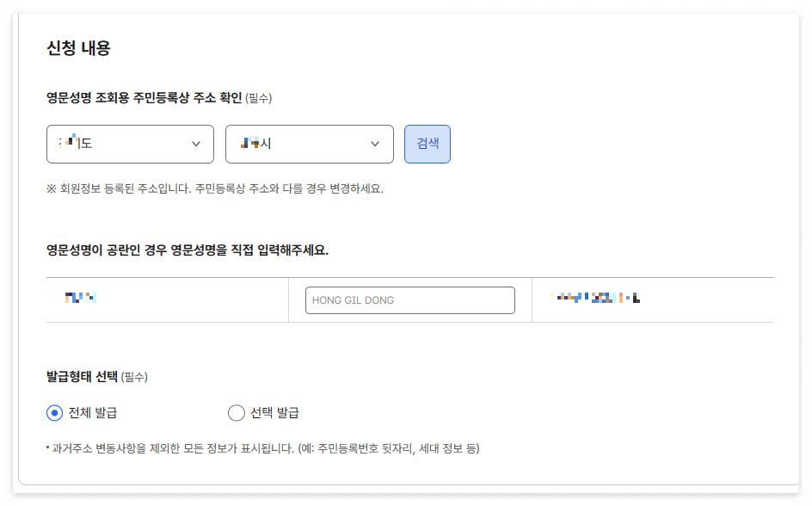Choose the 선택 발급 issuance option
This screenshot has height=506, width=812.
point(237,413)
